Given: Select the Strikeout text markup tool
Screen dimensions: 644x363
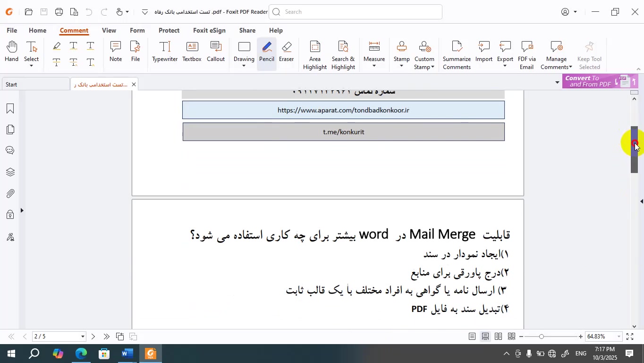Looking at the screenshot, I should [57, 62].
